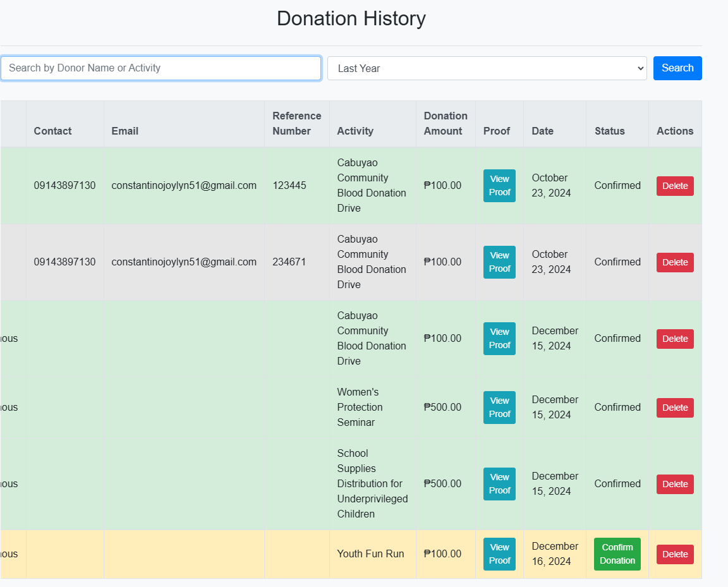Open the Last Year period dropdown
This screenshot has width=728, height=587.
pos(487,68)
